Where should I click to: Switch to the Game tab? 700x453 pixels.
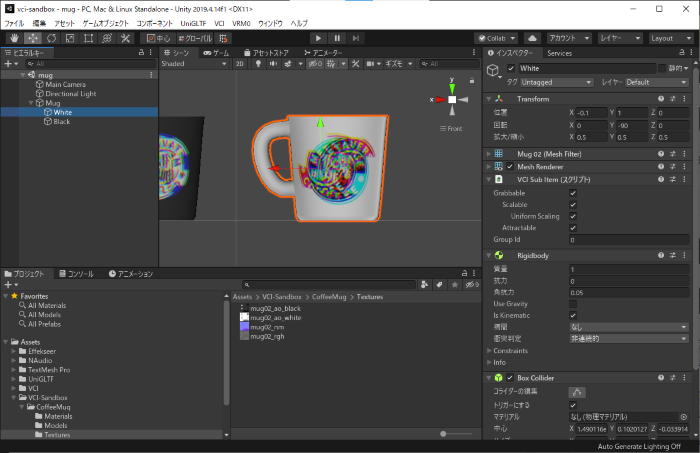click(x=216, y=53)
